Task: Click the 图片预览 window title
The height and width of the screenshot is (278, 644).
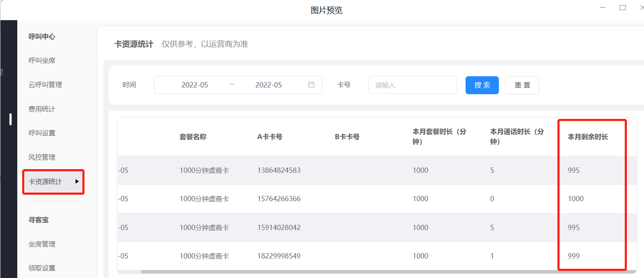Action: tap(327, 10)
